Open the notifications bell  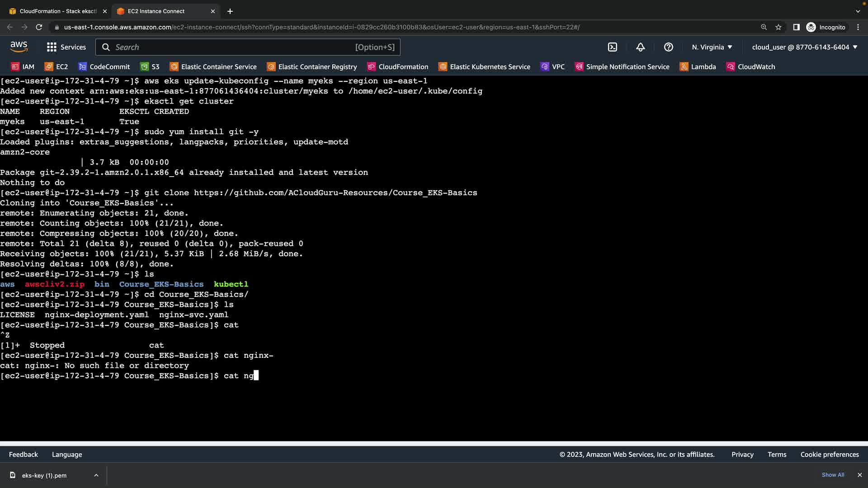[640, 47]
